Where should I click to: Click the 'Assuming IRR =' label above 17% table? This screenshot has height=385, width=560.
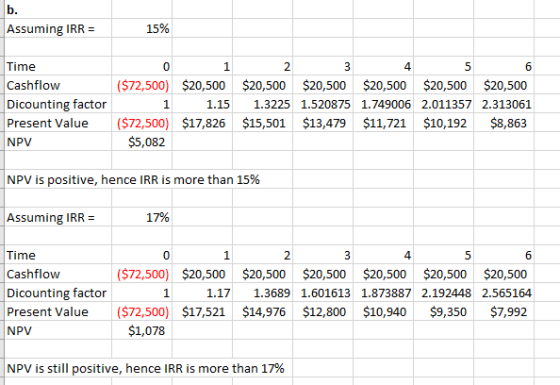pyautogui.click(x=51, y=217)
